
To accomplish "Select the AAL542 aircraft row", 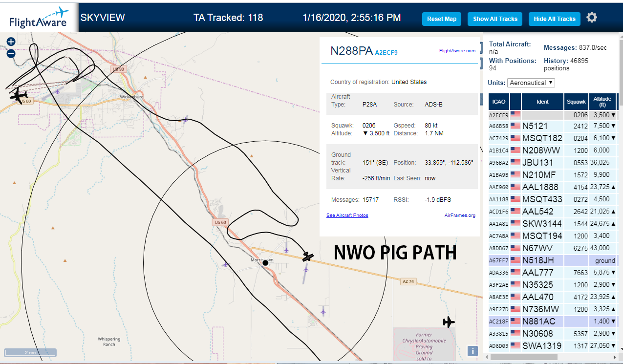I will [x=552, y=212].
